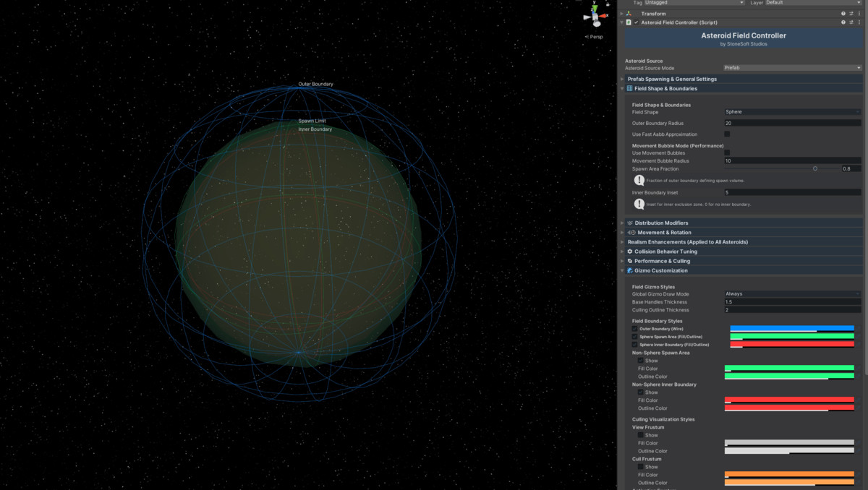Viewport: 868px width, 490px height.
Task: Click the Asteroid Field Controller script icon
Action: 629,22
